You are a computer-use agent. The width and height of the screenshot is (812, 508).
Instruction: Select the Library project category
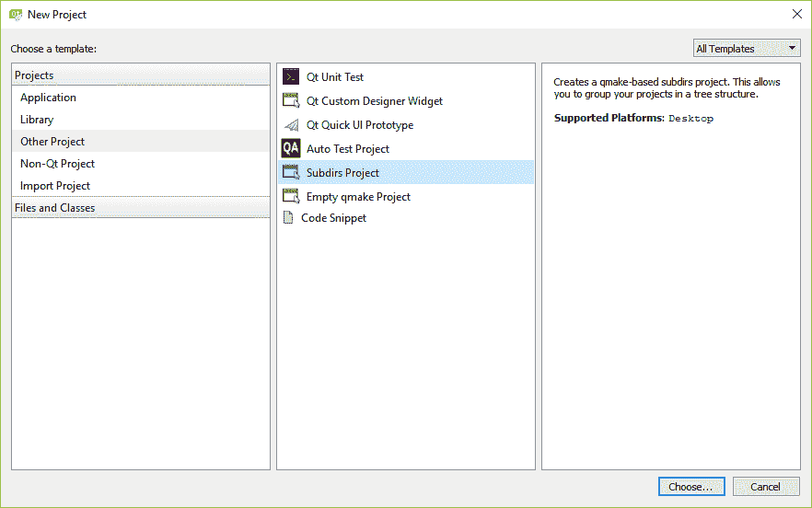(37, 120)
